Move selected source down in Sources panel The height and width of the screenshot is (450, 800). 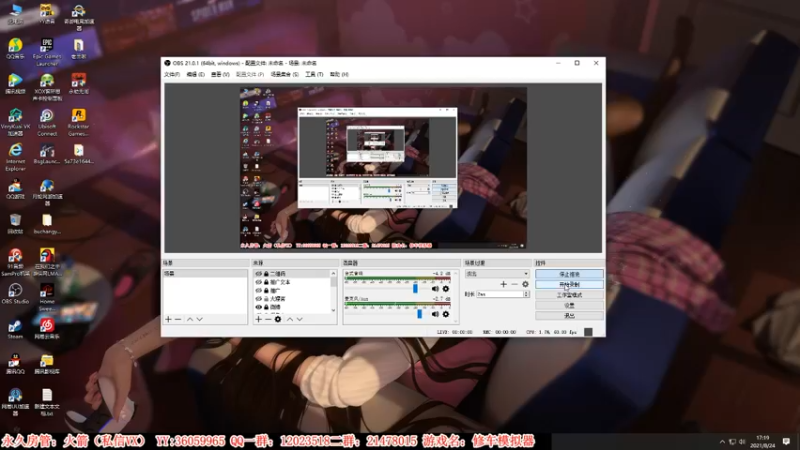click(x=299, y=319)
